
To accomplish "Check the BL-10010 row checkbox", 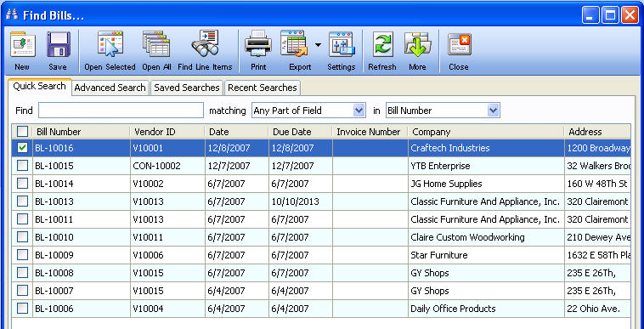I will coord(23,237).
